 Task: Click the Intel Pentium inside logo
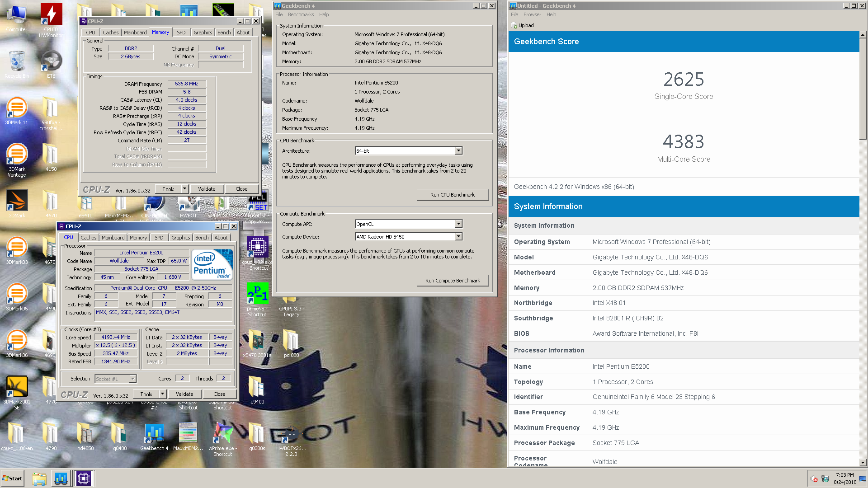(212, 264)
